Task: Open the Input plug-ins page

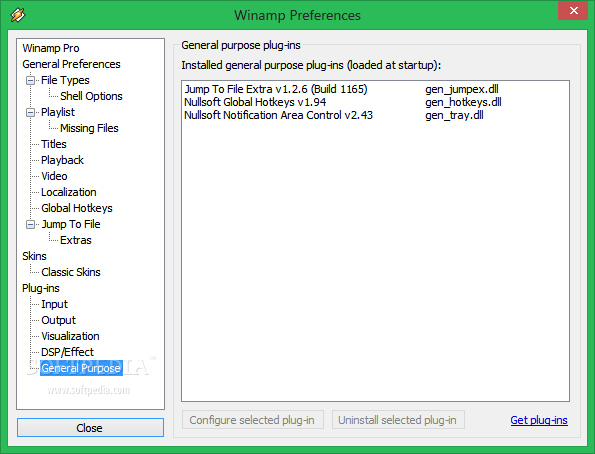Action: (x=54, y=304)
